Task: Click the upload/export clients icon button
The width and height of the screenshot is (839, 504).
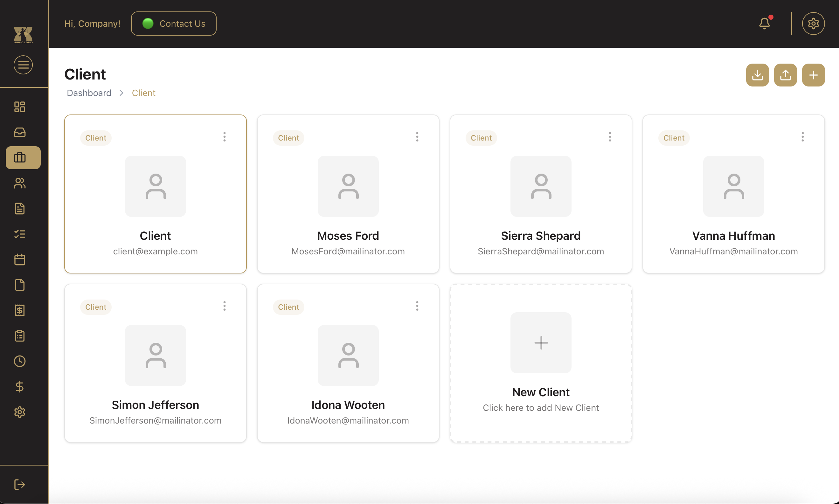Action: pos(785,75)
